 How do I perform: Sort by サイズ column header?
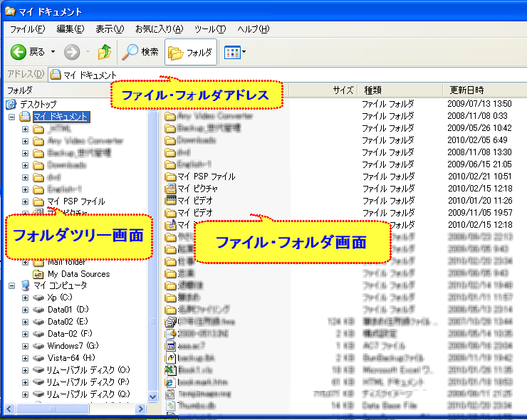pyautogui.click(x=343, y=90)
